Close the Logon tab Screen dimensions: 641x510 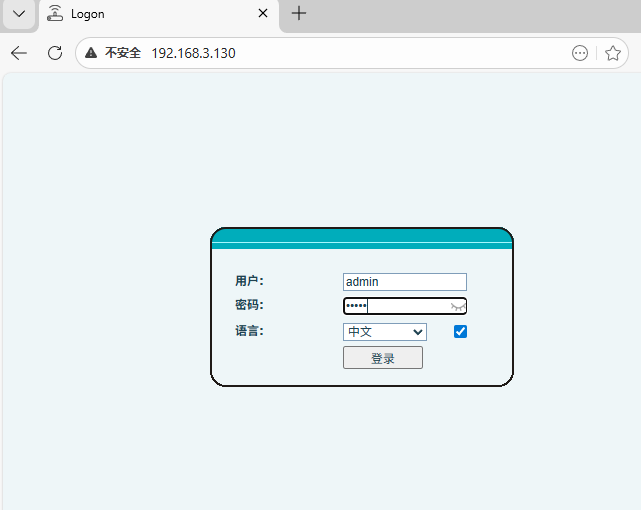pyautogui.click(x=263, y=14)
